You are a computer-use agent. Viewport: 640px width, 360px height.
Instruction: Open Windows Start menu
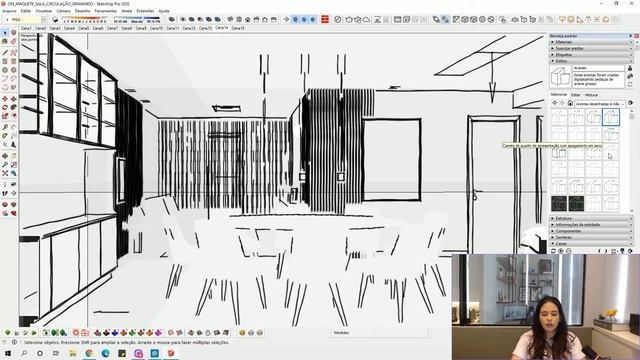(8, 353)
